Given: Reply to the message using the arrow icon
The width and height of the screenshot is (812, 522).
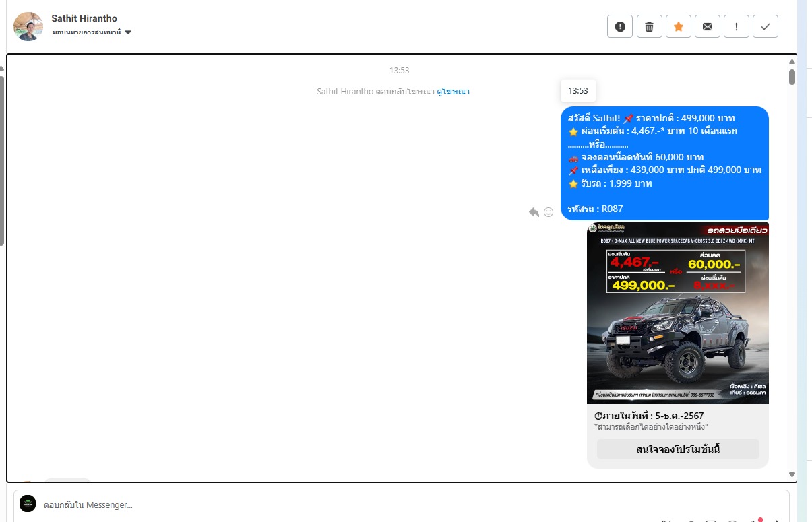Looking at the screenshot, I should click(x=534, y=212).
